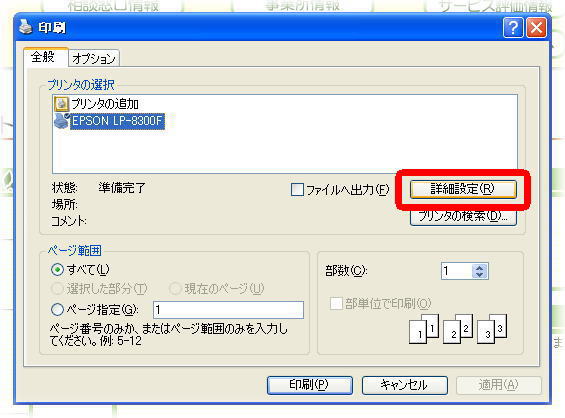The height and width of the screenshot is (418, 565).
Task: Open 詳細設定 printer preferences
Action: [x=463, y=189]
